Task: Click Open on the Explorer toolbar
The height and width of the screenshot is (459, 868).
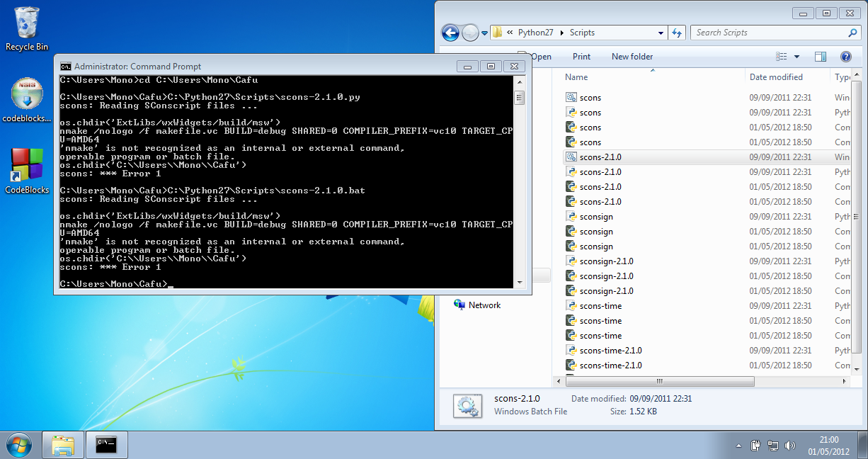Action: pyautogui.click(x=541, y=57)
